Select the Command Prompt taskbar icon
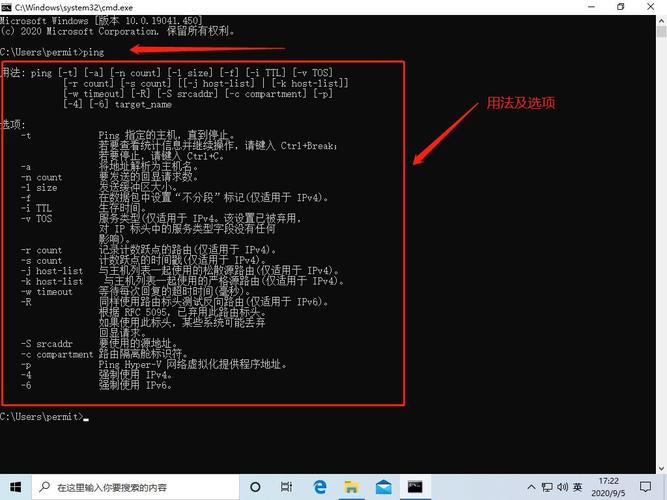Screen dimensions: 667x500 (x=415, y=487)
